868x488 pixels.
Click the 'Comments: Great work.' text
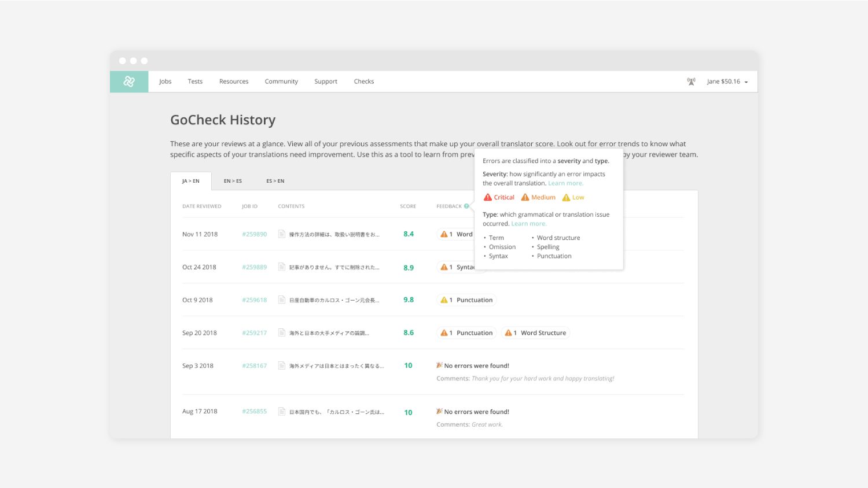(x=470, y=425)
